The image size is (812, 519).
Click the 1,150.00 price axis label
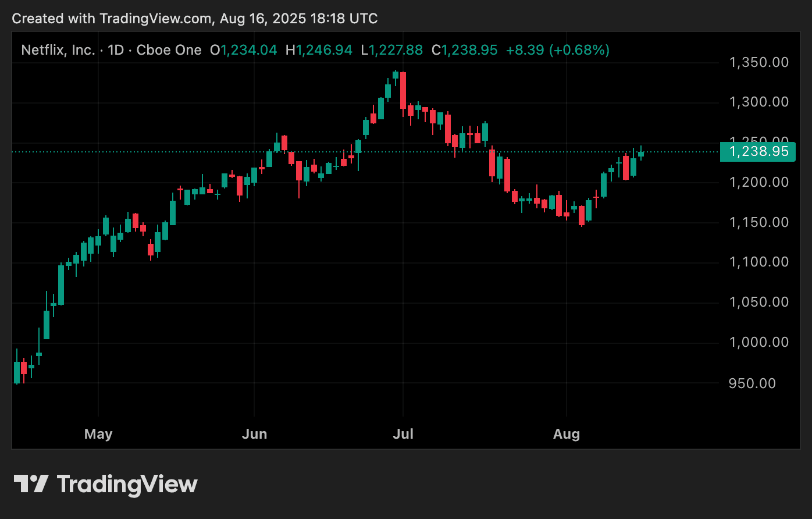coord(759,222)
